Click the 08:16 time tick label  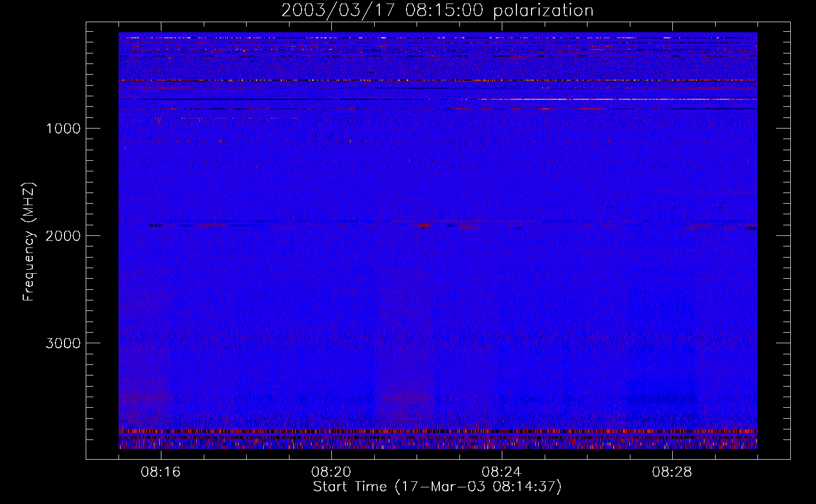click(161, 472)
